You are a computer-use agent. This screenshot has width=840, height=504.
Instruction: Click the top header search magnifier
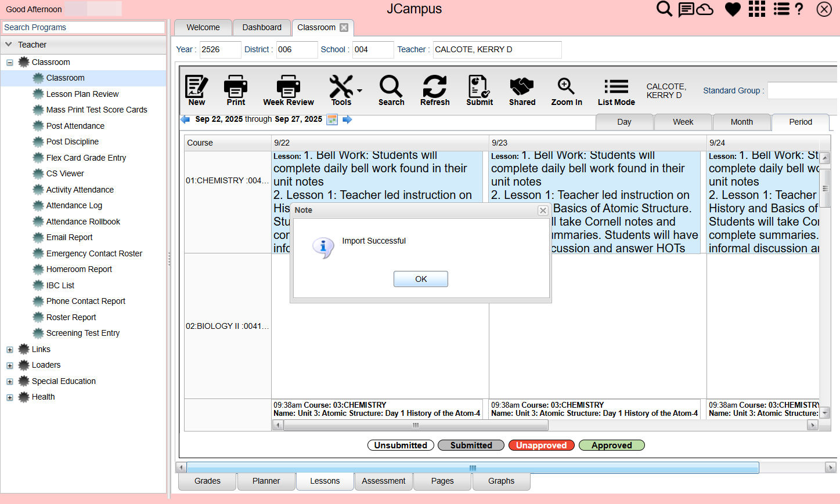664,9
